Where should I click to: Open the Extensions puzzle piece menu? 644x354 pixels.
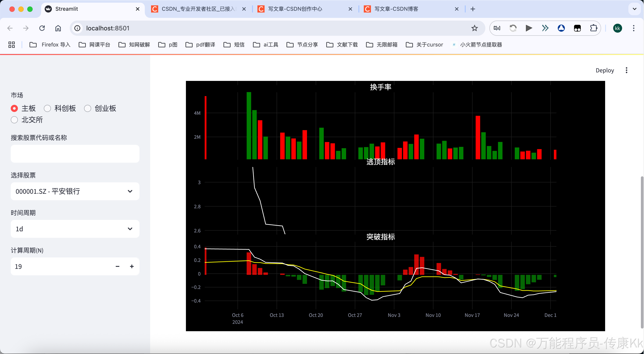pos(593,28)
